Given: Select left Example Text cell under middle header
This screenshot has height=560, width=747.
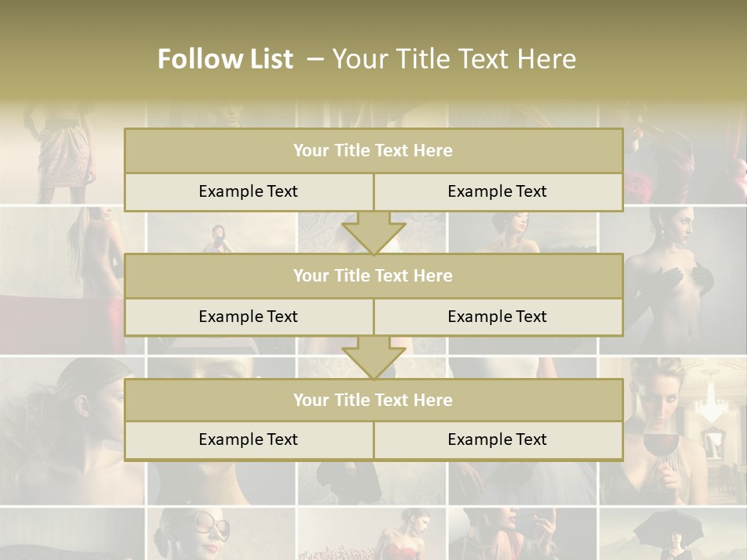Looking at the screenshot, I should click(248, 317).
